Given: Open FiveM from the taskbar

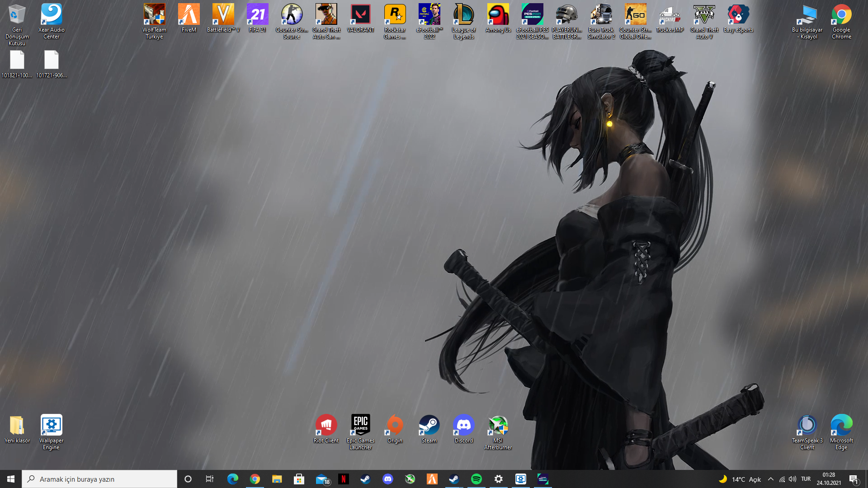Looking at the screenshot, I should point(432,479).
